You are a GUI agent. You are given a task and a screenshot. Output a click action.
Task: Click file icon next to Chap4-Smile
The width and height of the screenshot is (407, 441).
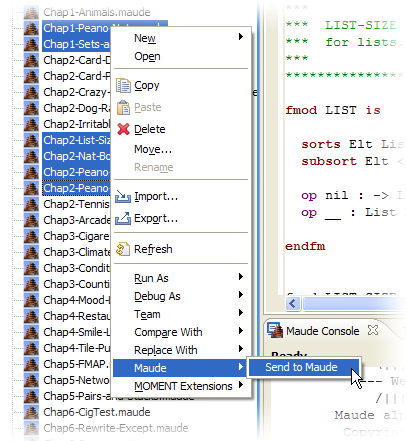tap(31, 332)
